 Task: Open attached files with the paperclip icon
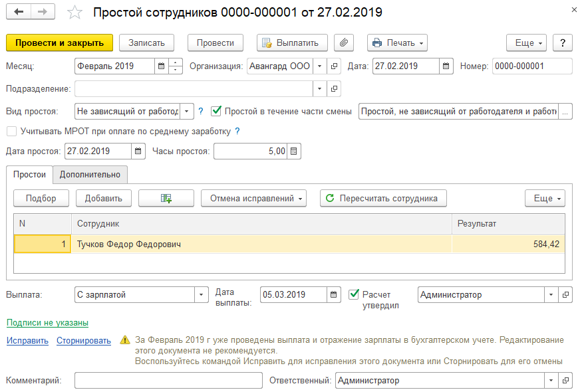coord(344,43)
